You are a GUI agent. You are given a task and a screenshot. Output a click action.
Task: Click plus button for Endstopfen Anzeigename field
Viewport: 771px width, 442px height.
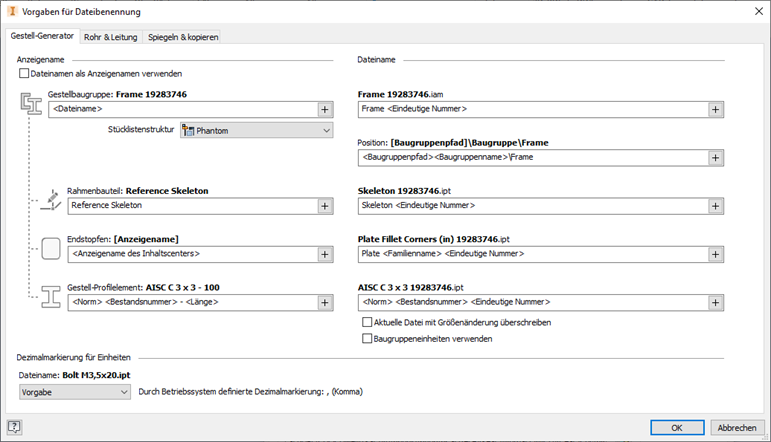[x=325, y=254]
